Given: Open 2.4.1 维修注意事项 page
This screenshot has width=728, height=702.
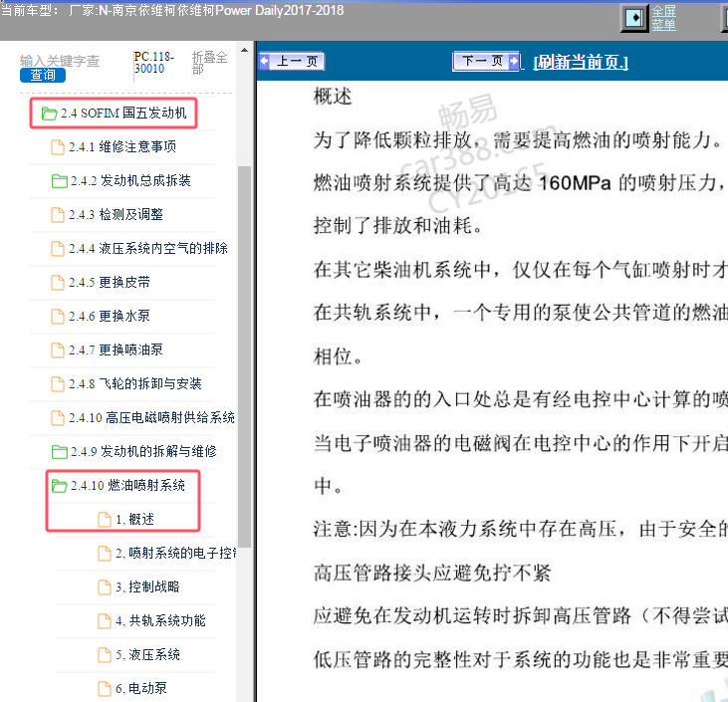Looking at the screenshot, I should [122, 146].
